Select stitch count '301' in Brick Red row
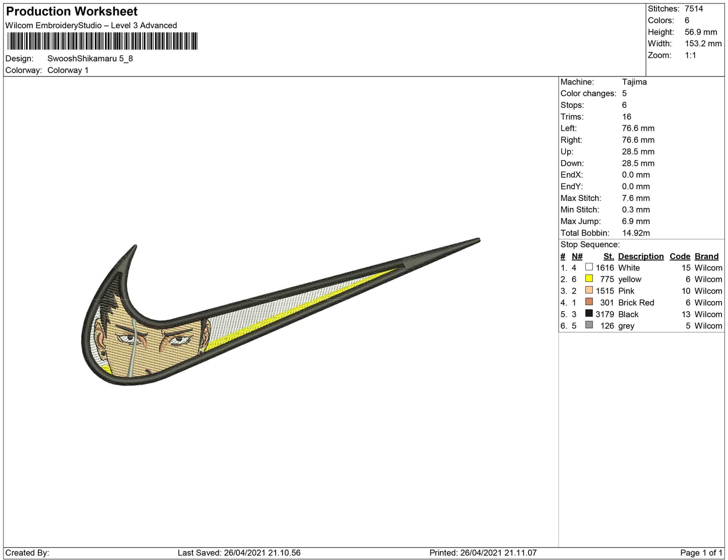 click(x=607, y=303)
